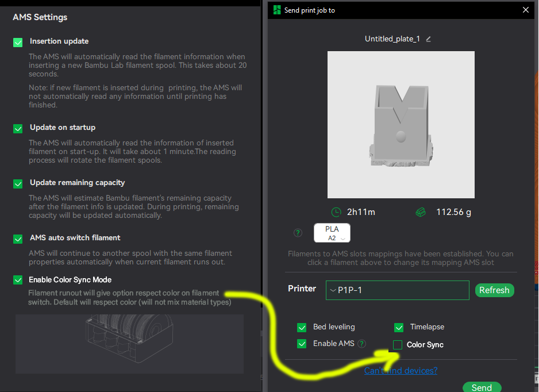This screenshot has width=539, height=392.
Task: Click the filament weight spool icon
Action: pos(421,212)
